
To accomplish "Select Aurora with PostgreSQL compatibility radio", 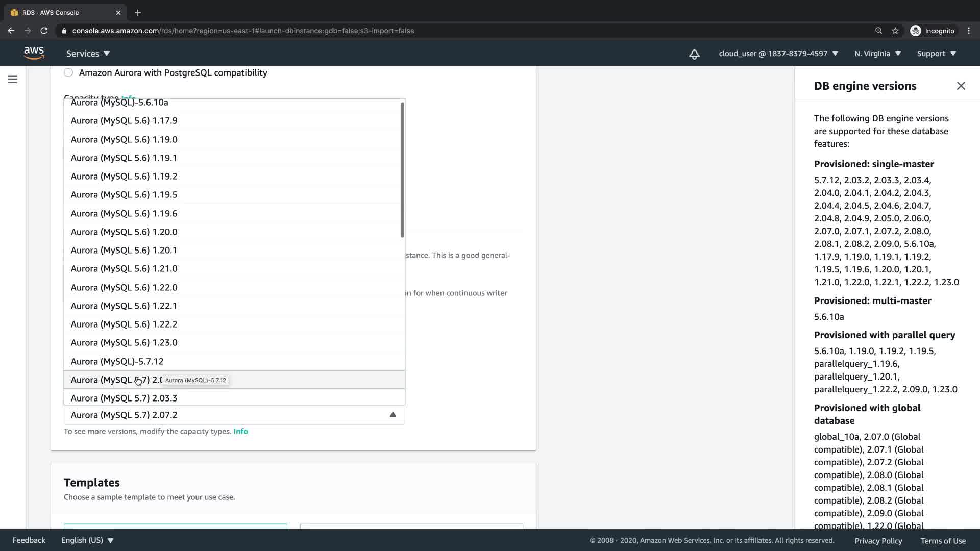I will (x=68, y=72).
